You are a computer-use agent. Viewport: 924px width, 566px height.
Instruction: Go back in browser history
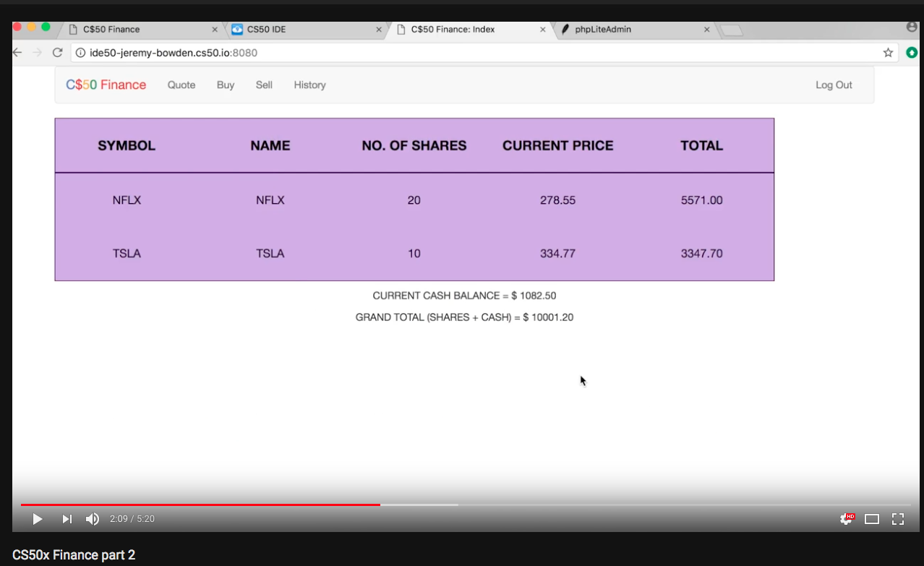(x=17, y=53)
